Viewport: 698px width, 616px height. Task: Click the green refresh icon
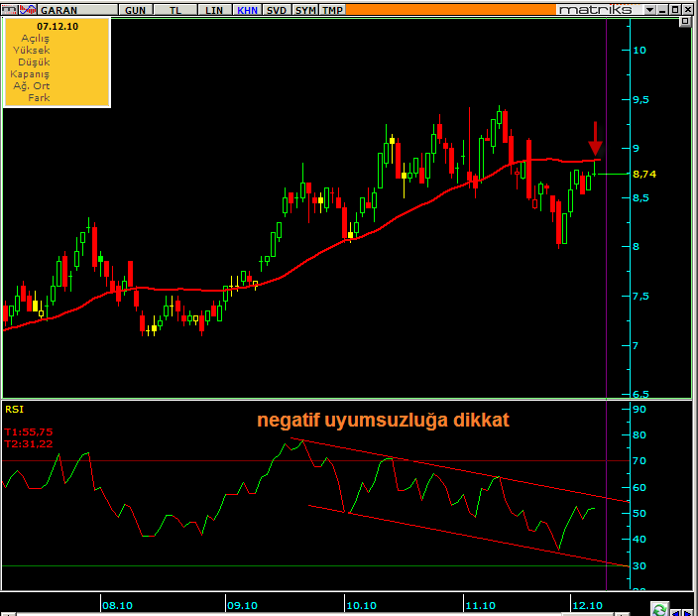[x=658, y=607]
